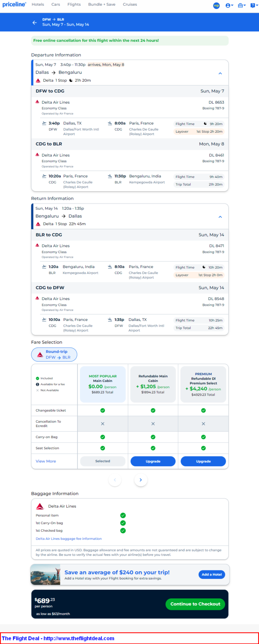Click Delta logo in Baggage Information card
Screen dimensions: 259x644
40,506
